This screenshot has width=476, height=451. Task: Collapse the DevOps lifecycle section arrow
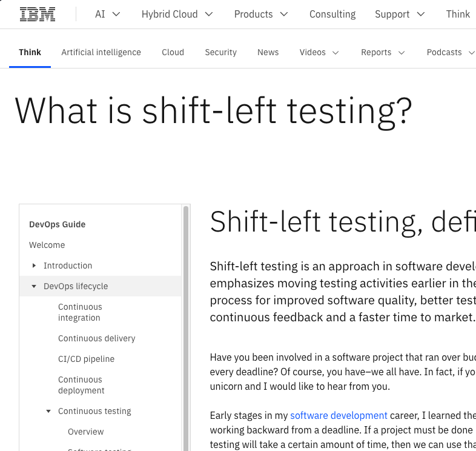[x=35, y=286]
